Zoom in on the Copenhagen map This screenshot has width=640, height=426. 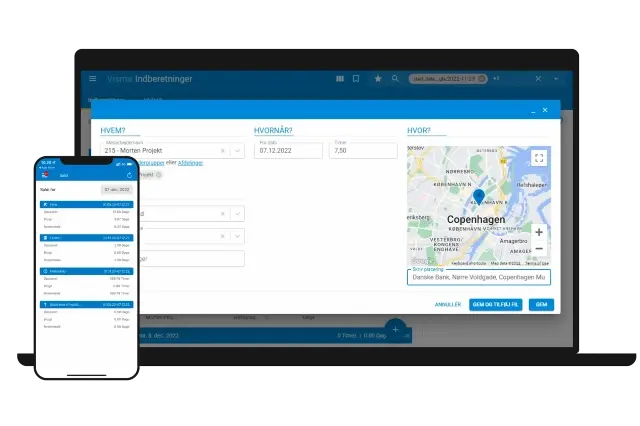(539, 232)
